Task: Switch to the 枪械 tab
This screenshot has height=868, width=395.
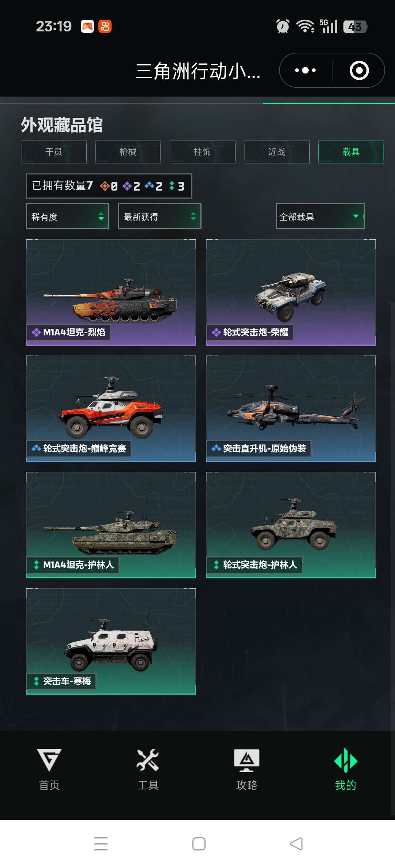Action: (x=128, y=152)
